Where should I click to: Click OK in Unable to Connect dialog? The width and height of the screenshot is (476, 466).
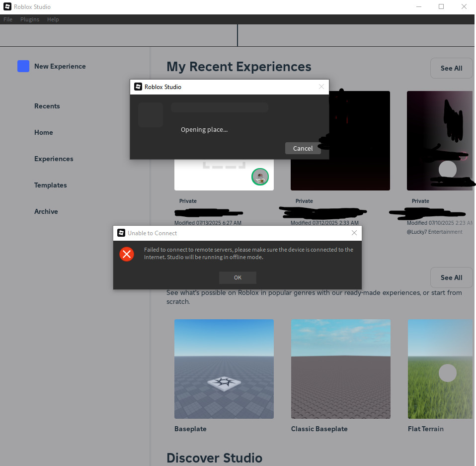238,278
